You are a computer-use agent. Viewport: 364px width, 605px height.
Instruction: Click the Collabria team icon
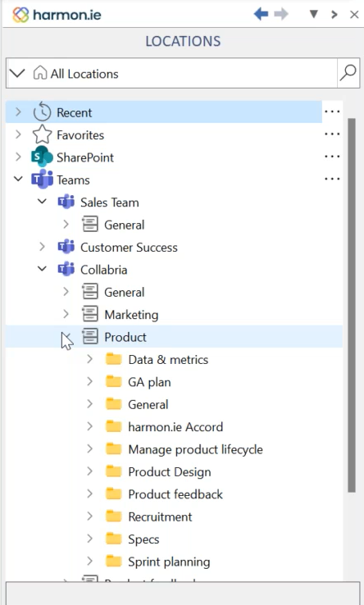[66, 269]
